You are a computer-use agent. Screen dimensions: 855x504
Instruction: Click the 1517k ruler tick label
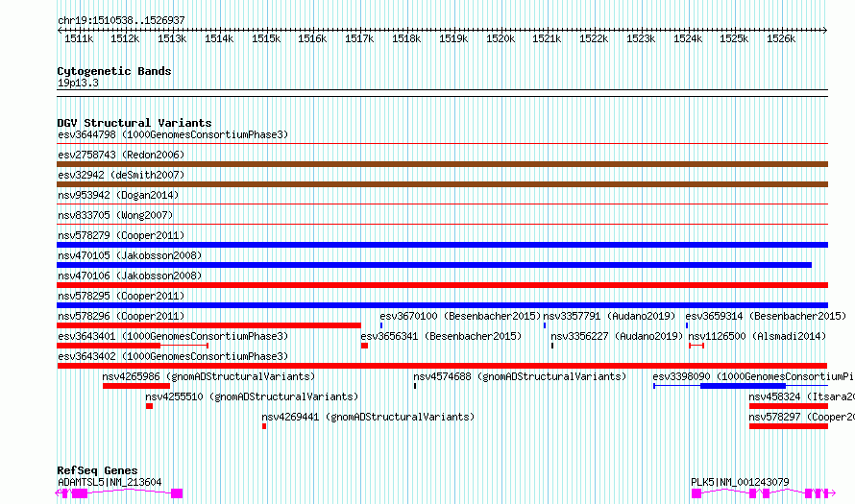coord(358,38)
